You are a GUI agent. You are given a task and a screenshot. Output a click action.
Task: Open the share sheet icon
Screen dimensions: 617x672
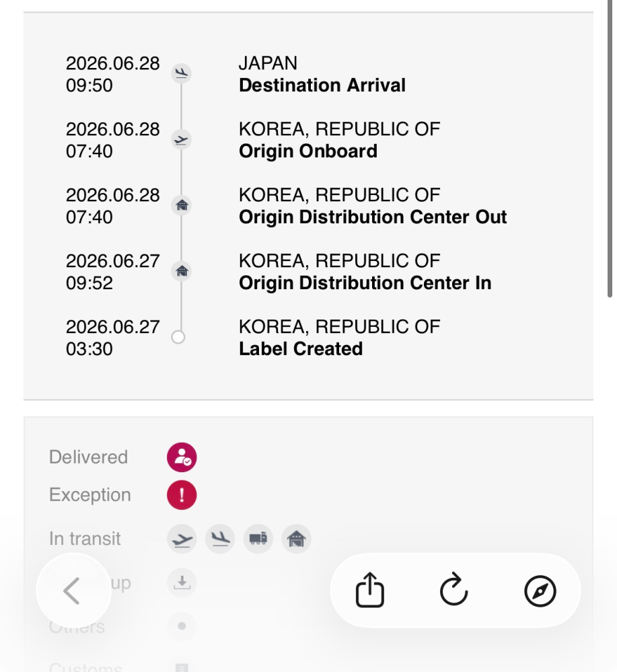point(369,590)
